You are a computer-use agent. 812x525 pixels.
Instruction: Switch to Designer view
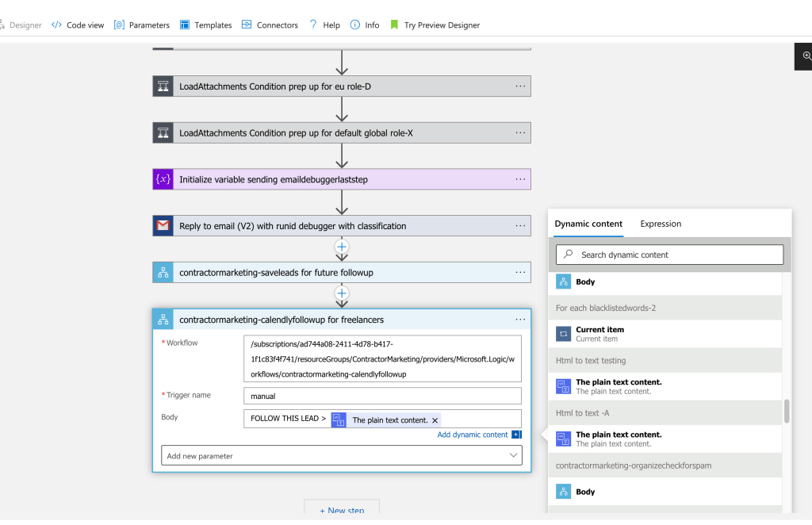tap(21, 25)
